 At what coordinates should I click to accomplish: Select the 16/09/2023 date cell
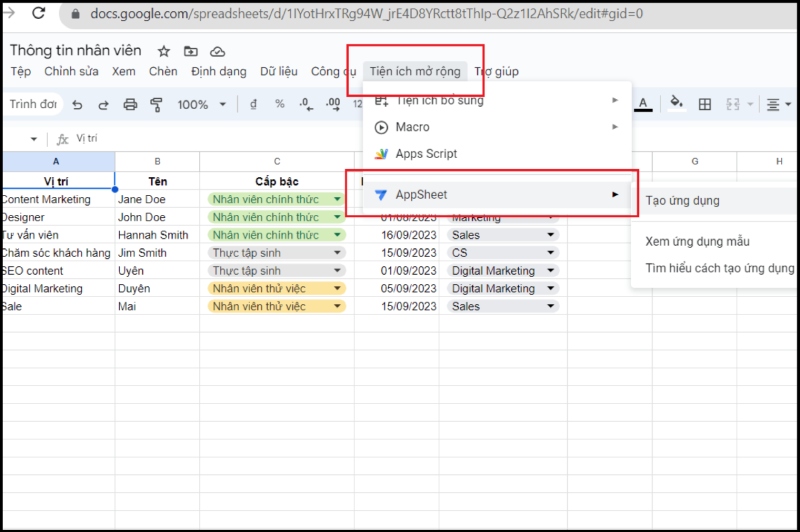click(397, 235)
